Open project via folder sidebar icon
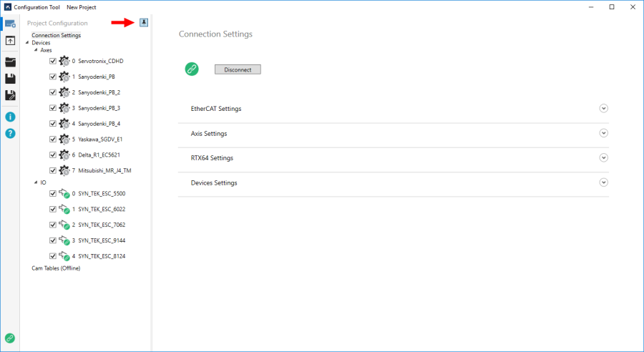Screen dimensions: 644x352 (x=10, y=62)
